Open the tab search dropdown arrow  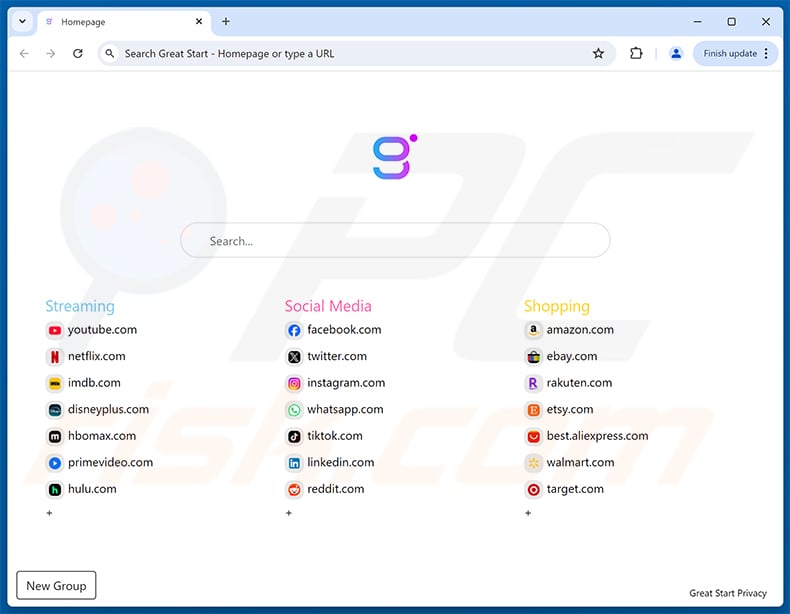22,22
